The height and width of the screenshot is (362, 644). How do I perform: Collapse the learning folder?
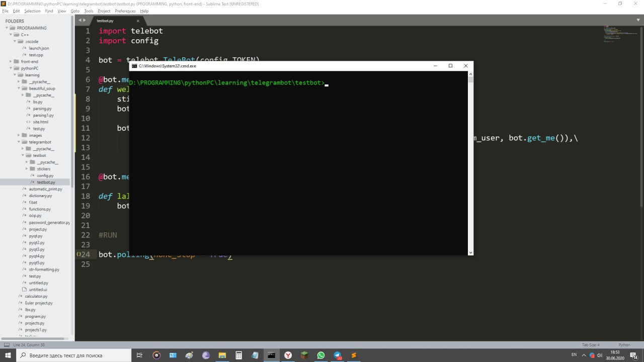pyautogui.click(x=15, y=75)
